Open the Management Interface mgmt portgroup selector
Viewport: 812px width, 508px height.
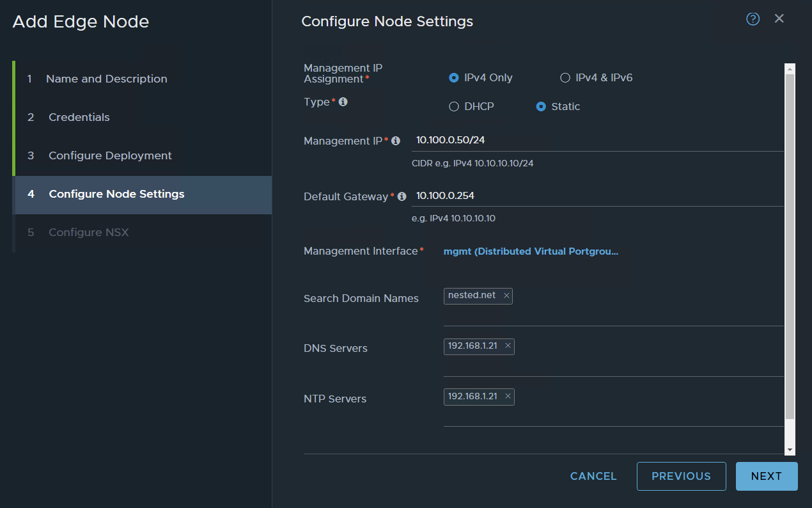point(531,251)
